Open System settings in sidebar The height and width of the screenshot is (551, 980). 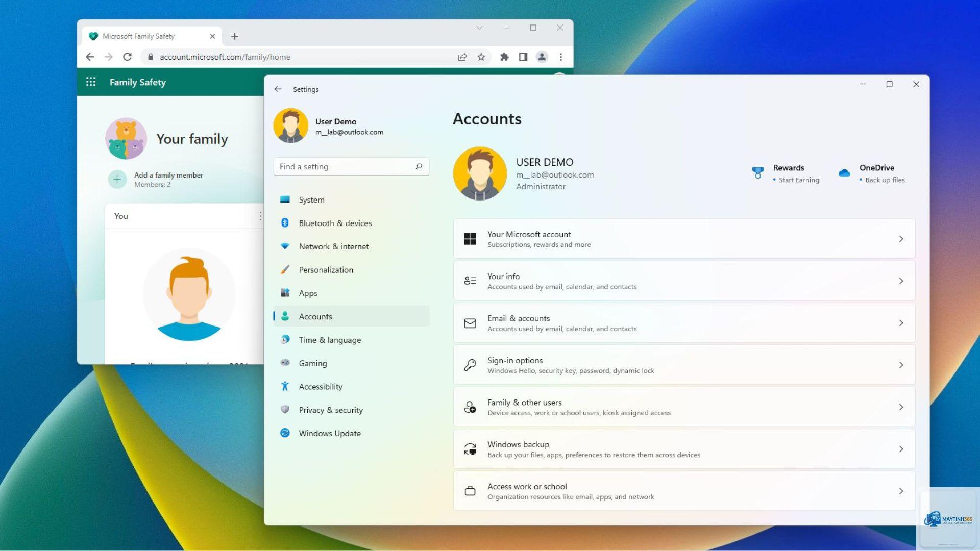351,200
